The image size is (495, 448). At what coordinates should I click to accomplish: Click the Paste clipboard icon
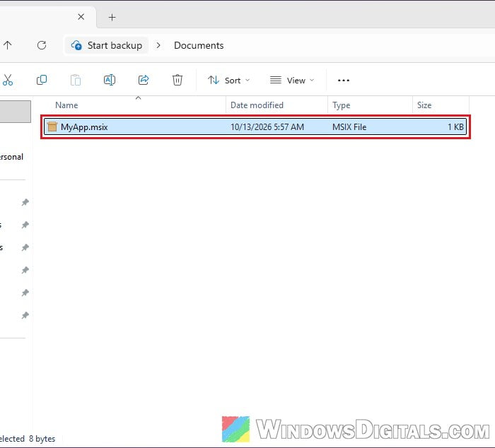click(76, 80)
